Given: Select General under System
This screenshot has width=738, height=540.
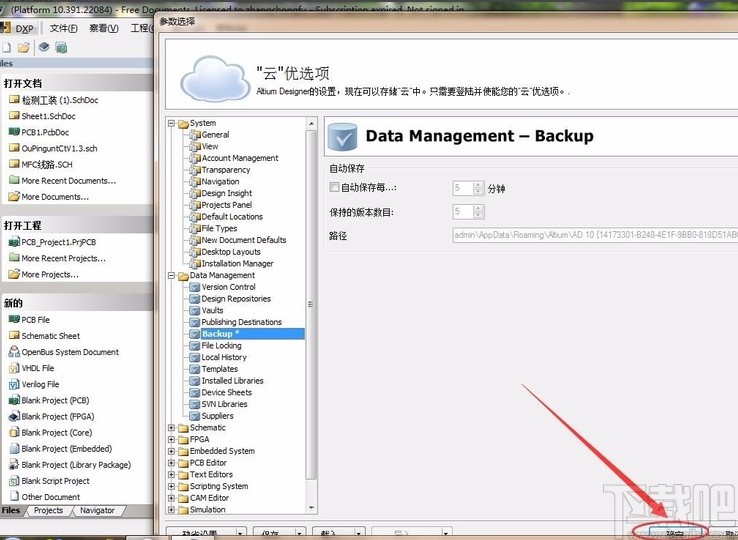Looking at the screenshot, I should (215, 135).
